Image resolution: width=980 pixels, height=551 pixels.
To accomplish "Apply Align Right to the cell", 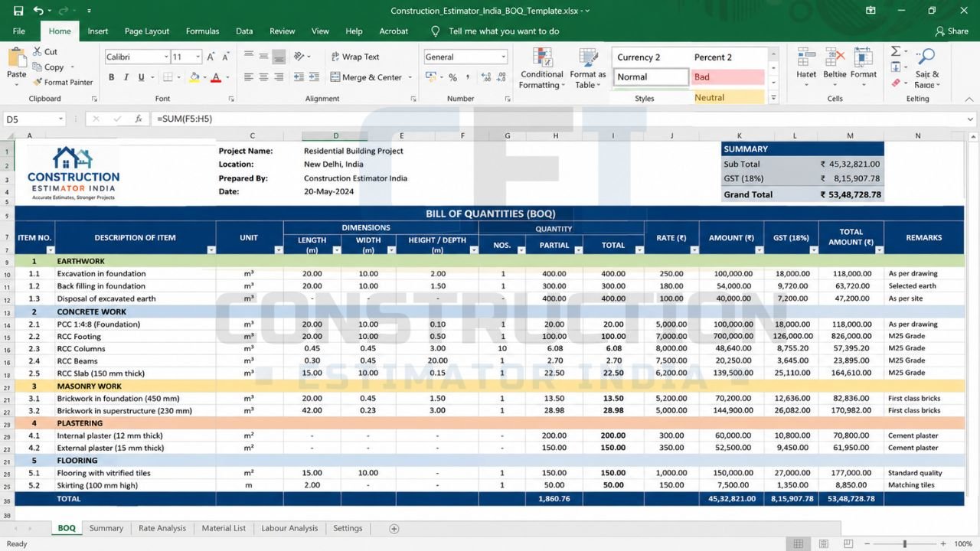I will tap(279, 77).
